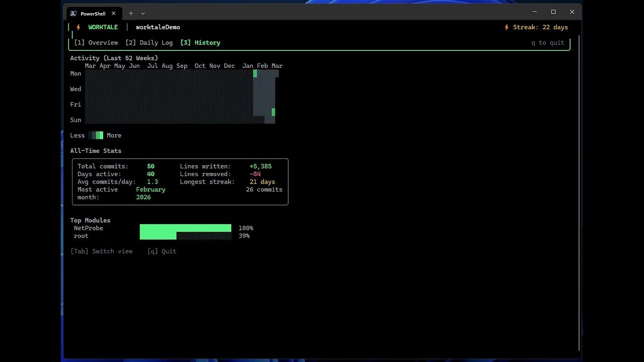Minimize the terminal window
644x362 pixels.
pyautogui.click(x=535, y=12)
